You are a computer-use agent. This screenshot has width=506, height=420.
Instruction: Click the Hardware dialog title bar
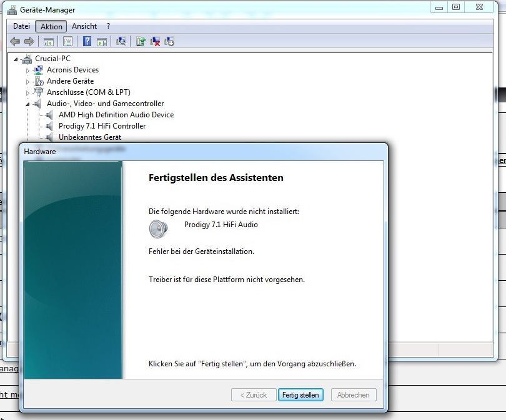(x=204, y=152)
